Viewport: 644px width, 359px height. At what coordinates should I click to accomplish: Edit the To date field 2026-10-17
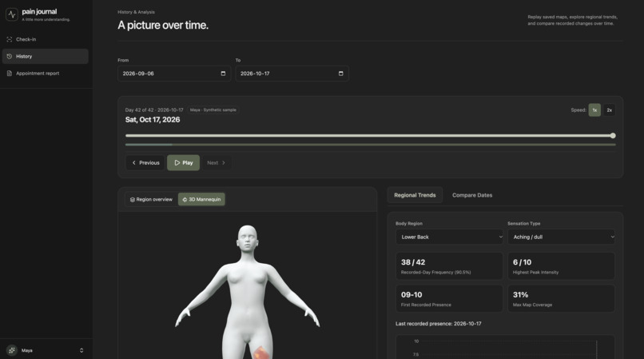coord(292,74)
